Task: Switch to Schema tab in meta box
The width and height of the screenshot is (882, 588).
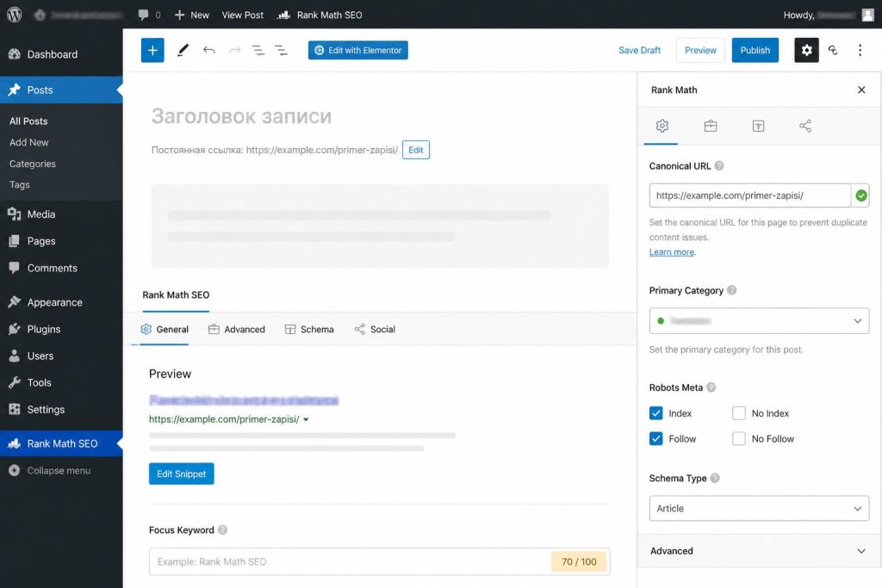Action: click(309, 330)
